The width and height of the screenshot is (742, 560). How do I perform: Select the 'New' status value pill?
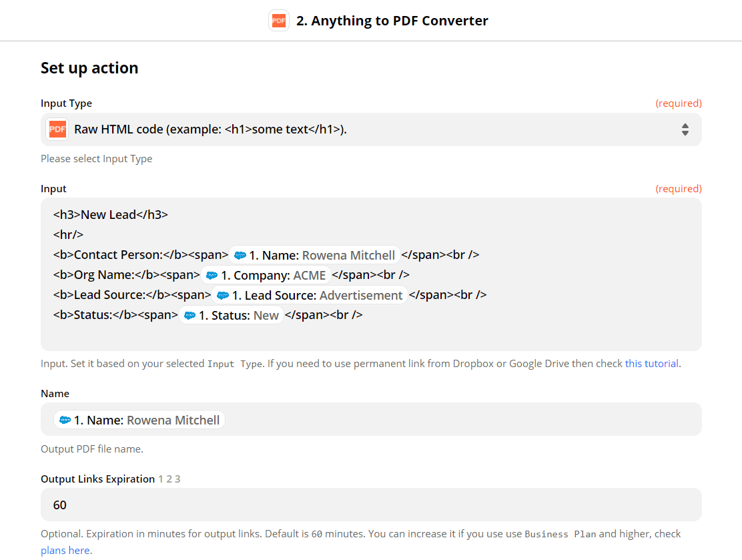tap(270, 314)
